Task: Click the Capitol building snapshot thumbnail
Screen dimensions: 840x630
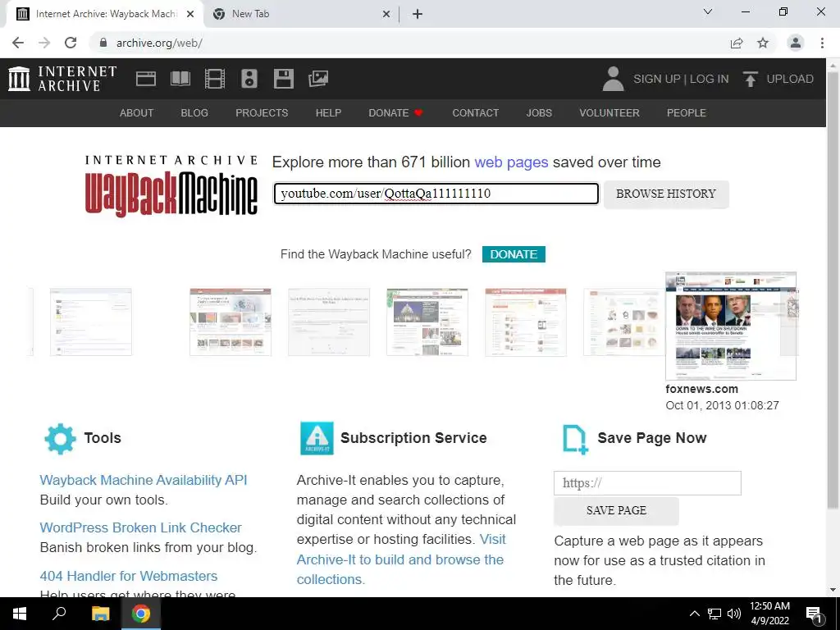Action: tap(427, 322)
